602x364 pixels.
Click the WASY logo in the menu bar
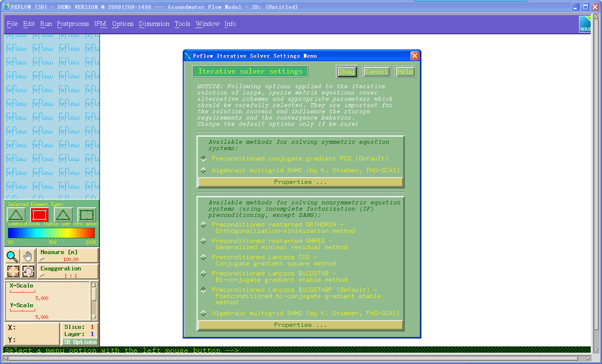pyautogui.click(x=585, y=24)
